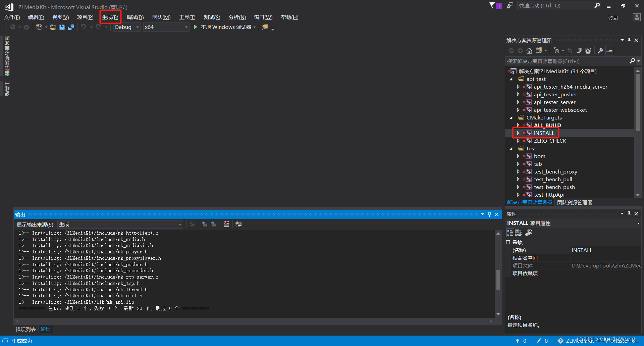Click the Solution Explorer vertical scrollbar thumb
This screenshot has height=346, width=644.
click(x=638, y=102)
